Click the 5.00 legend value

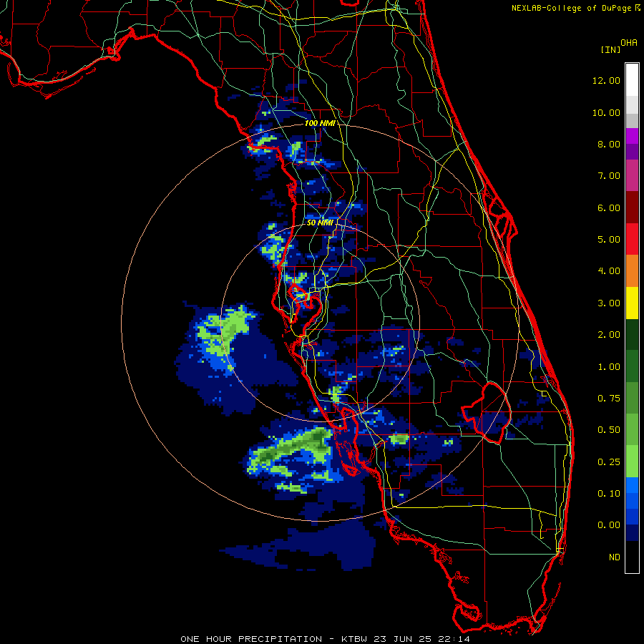click(x=609, y=240)
